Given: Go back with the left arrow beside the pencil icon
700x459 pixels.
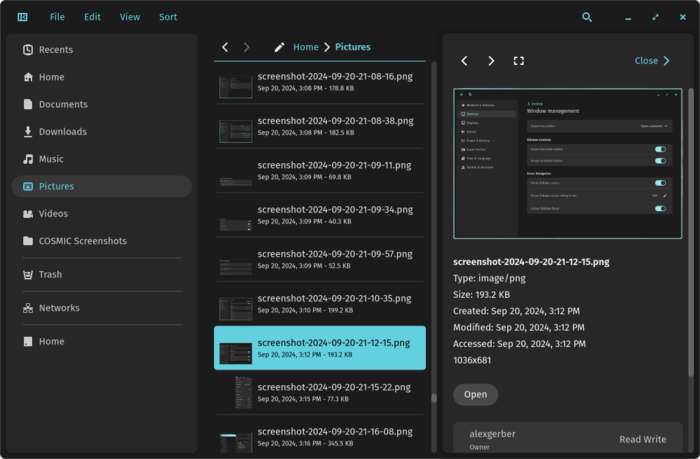Looking at the screenshot, I should [225, 47].
